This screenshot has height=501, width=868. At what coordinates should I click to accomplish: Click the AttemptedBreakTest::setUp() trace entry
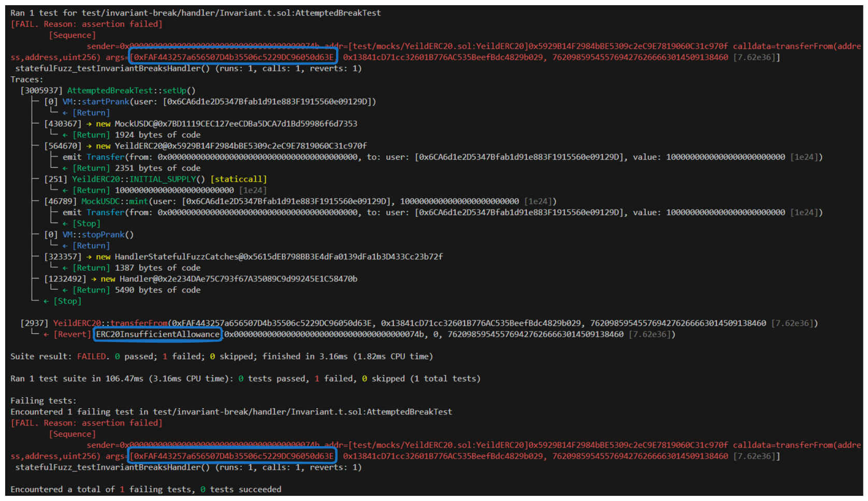(x=131, y=91)
